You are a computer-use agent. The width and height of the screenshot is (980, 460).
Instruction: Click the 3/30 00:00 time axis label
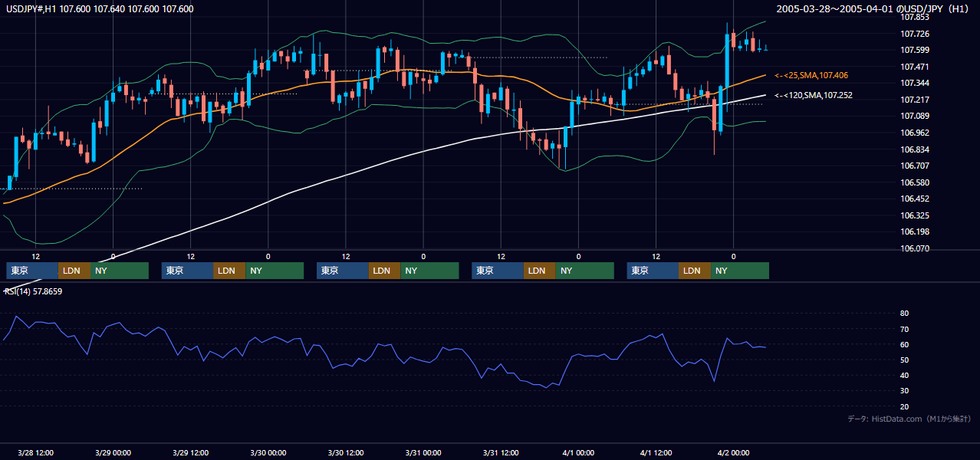268,452
